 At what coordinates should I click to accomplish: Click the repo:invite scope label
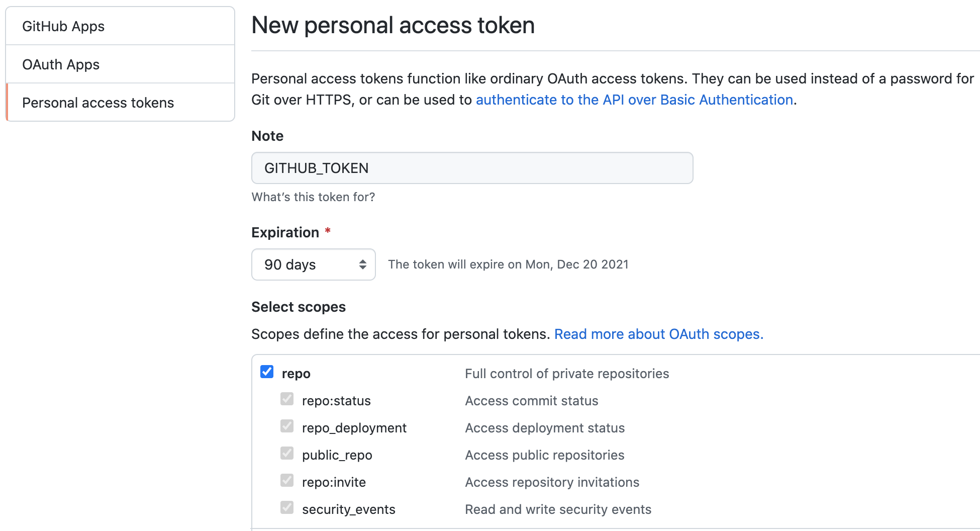click(x=334, y=482)
